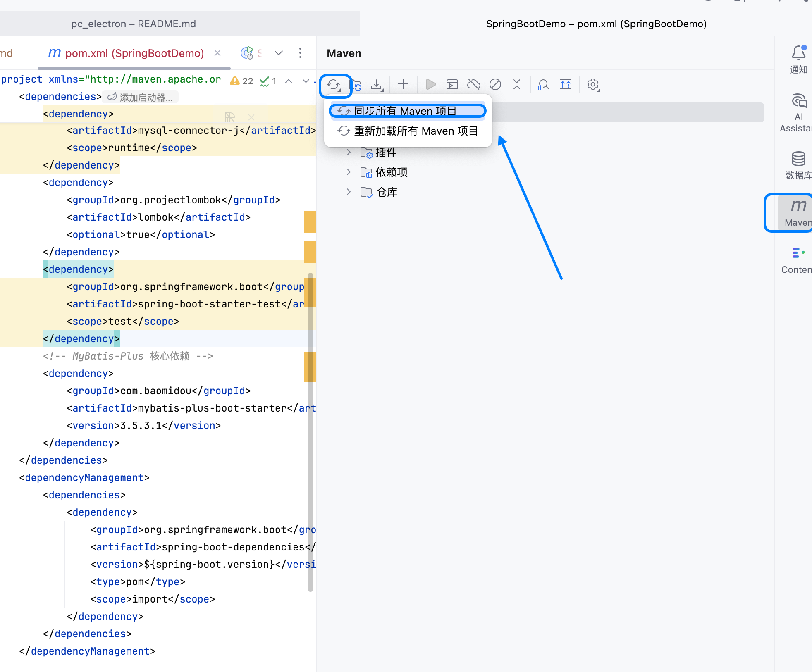The height and width of the screenshot is (672, 812).
Task: Toggle Maven offline mode cloud icon
Action: tap(474, 85)
